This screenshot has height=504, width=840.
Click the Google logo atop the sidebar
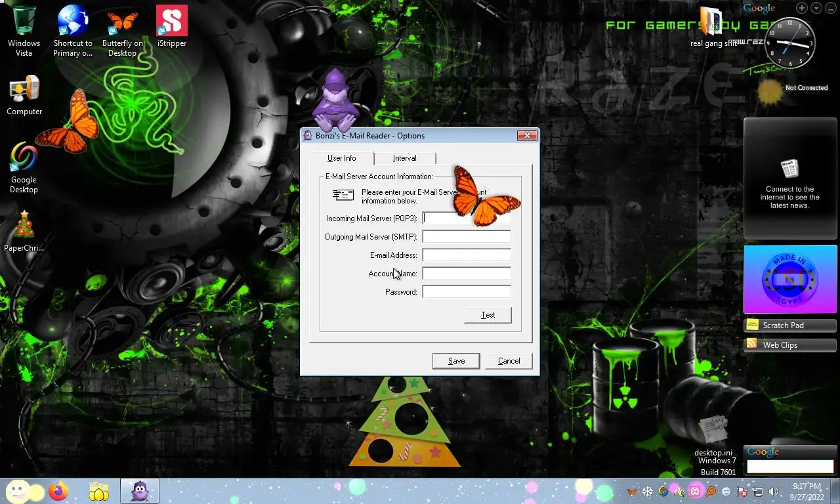click(759, 8)
